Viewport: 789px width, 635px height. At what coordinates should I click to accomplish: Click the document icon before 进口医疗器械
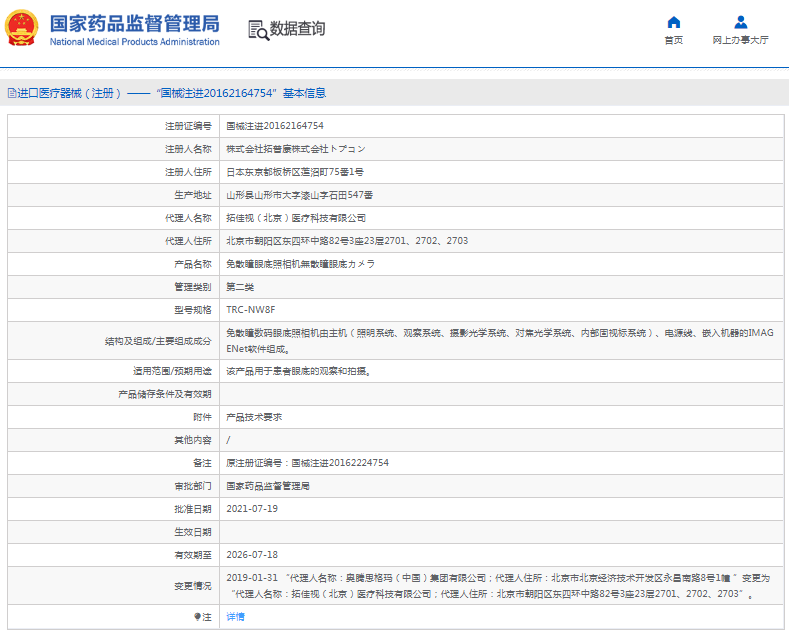coord(12,93)
